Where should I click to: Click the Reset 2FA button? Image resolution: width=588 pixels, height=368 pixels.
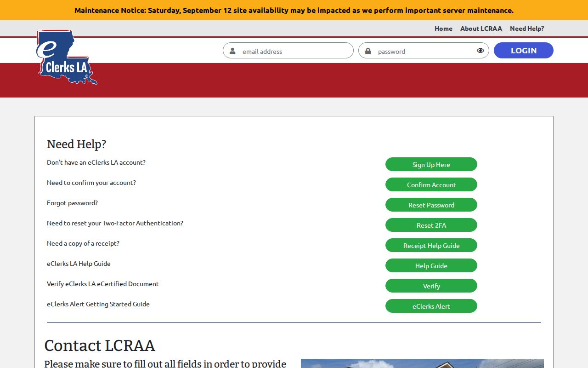pyautogui.click(x=431, y=225)
